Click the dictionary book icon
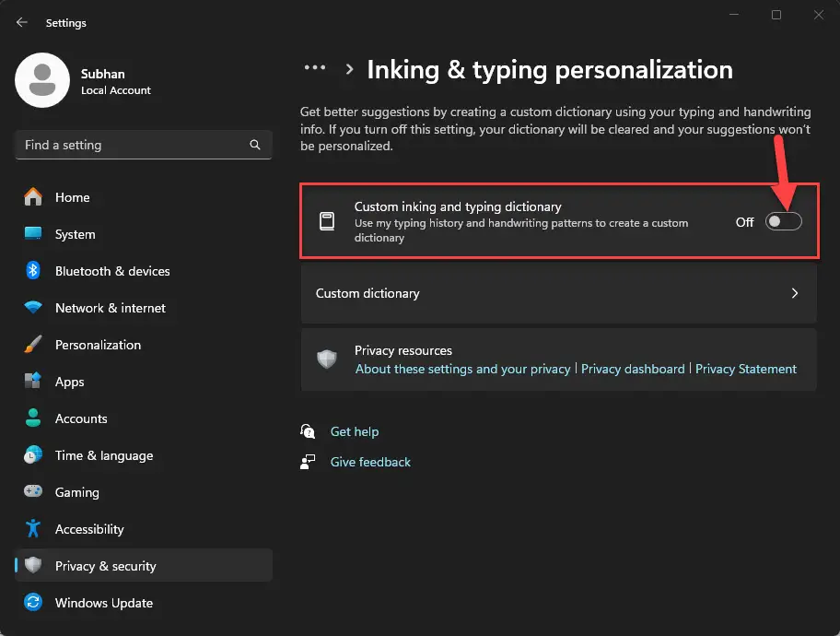This screenshot has width=840, height=636. 327,221
